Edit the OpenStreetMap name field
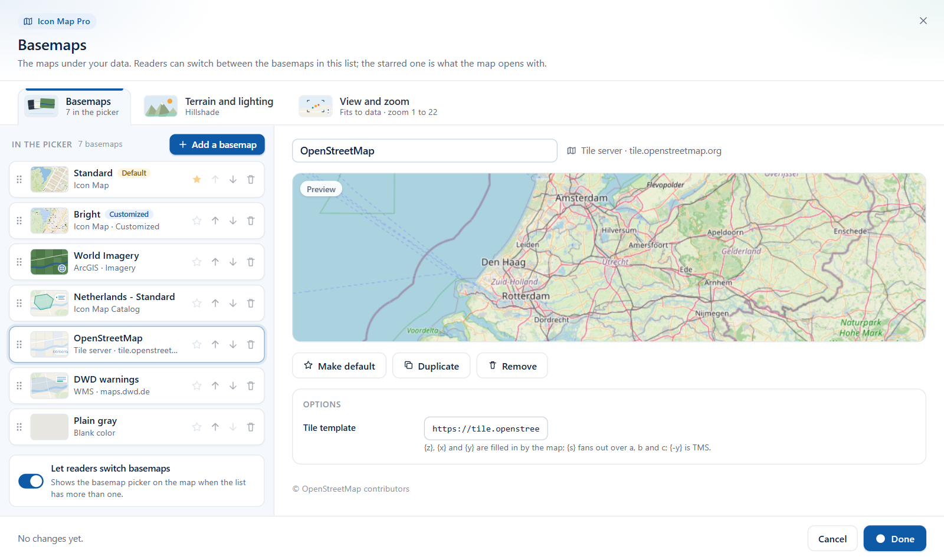944x560 pixels. click(425, 151)
